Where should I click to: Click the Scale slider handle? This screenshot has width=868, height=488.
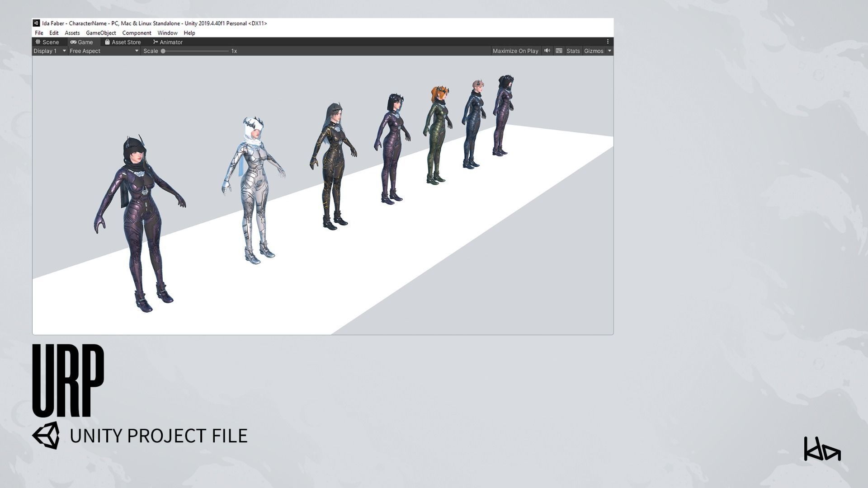coord(163,51)
